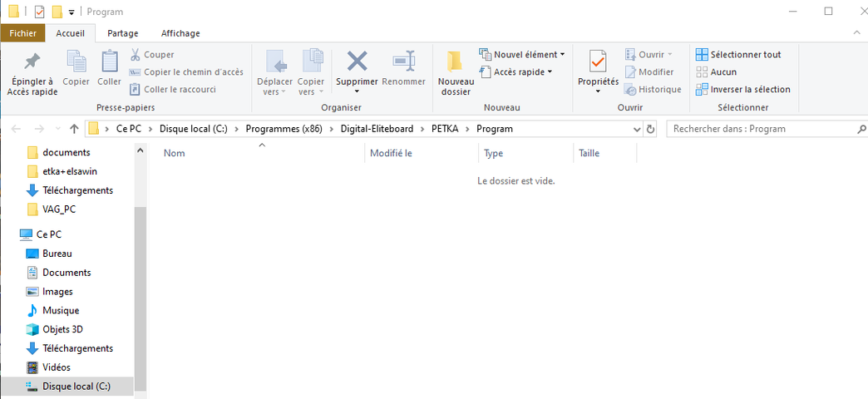Expand the address bar history dropdown
This screenshot has height=399, width=868.
click(637, 129)
